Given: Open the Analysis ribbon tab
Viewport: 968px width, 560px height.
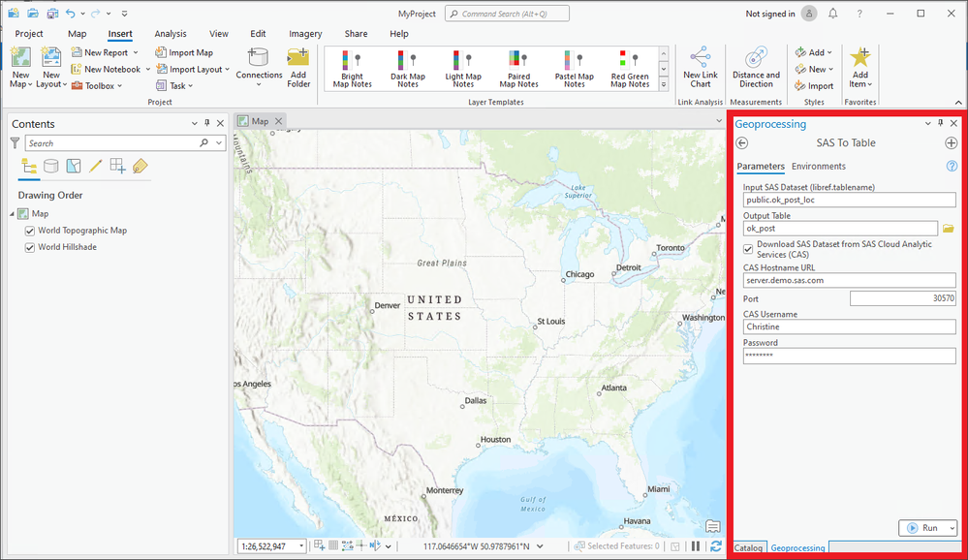Looking at the screenshot, I should point(171,33).
